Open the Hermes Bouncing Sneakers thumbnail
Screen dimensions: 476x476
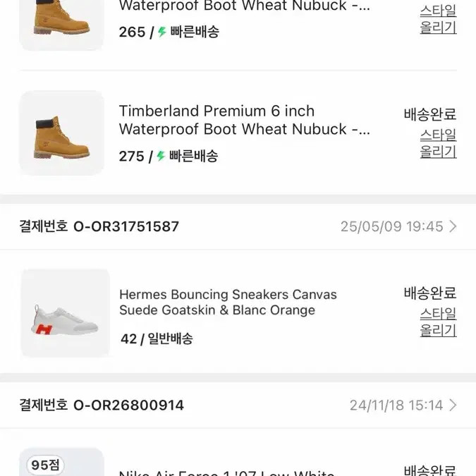point(66,313)
